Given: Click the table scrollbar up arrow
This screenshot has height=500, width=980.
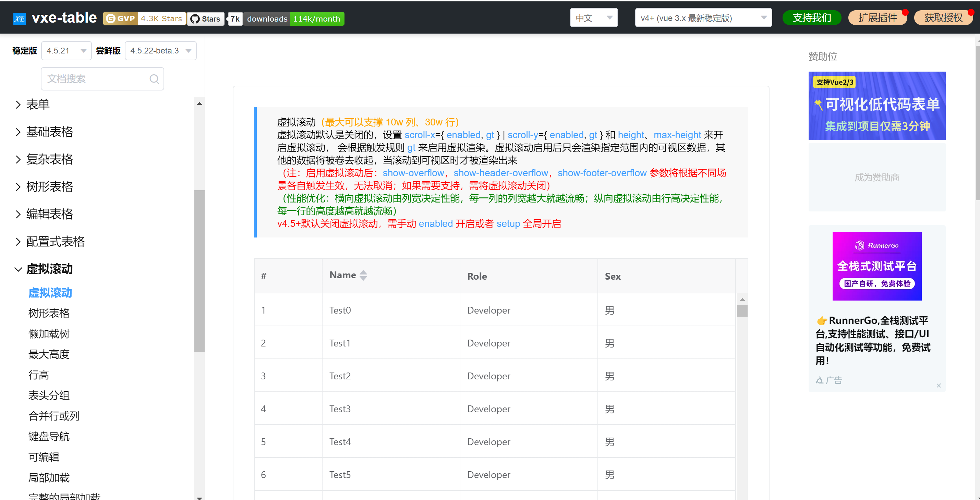Looking at the screenshot, I should point(742,299).
